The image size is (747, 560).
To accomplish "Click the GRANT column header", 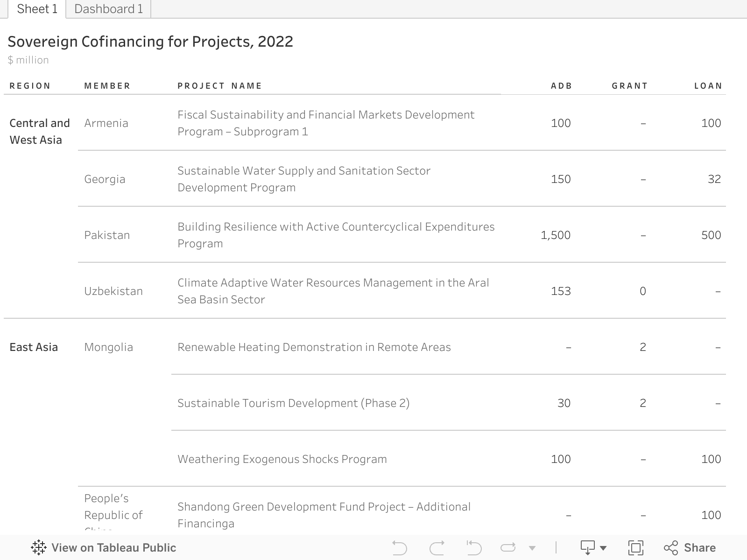I will (629, 86).
